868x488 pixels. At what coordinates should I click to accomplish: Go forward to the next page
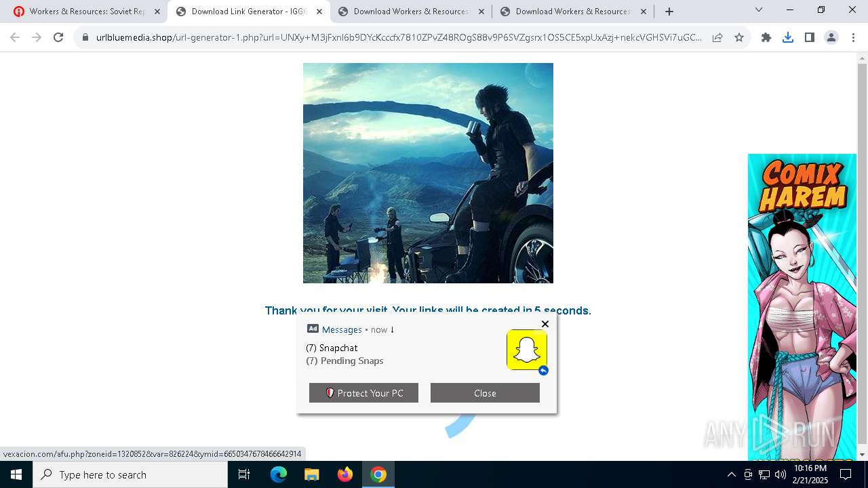[37, 38]
